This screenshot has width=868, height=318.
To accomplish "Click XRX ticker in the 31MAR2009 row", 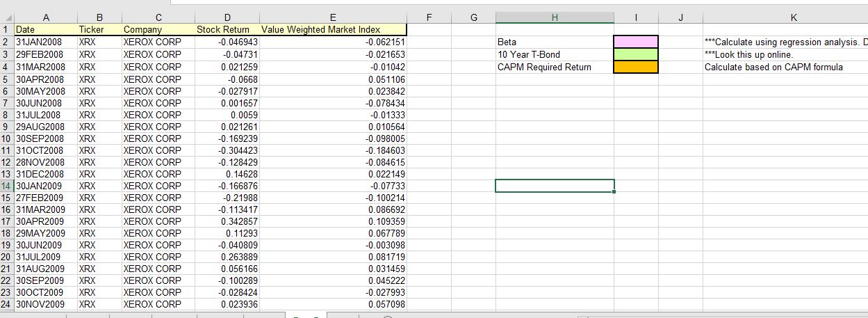I will pyautogui.click(x=99, y=209).
